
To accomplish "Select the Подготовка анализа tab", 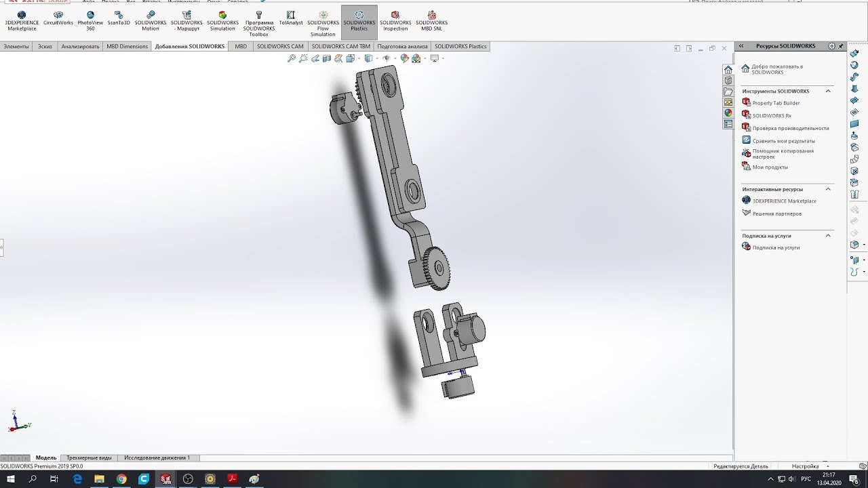I will coord(403,47).
